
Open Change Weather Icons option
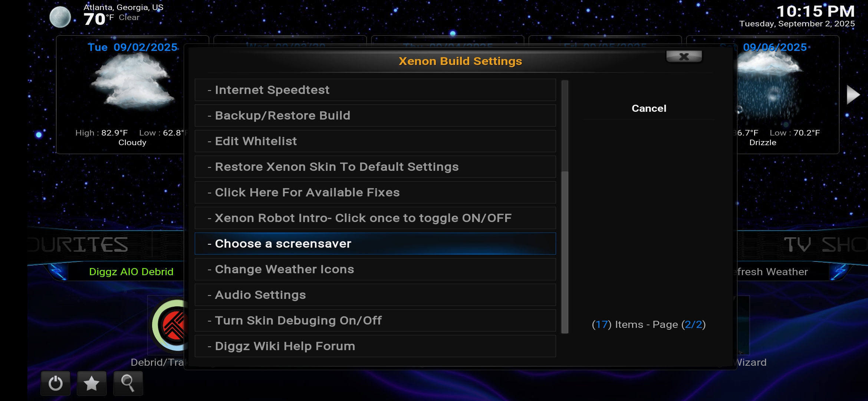pos(375,269)
